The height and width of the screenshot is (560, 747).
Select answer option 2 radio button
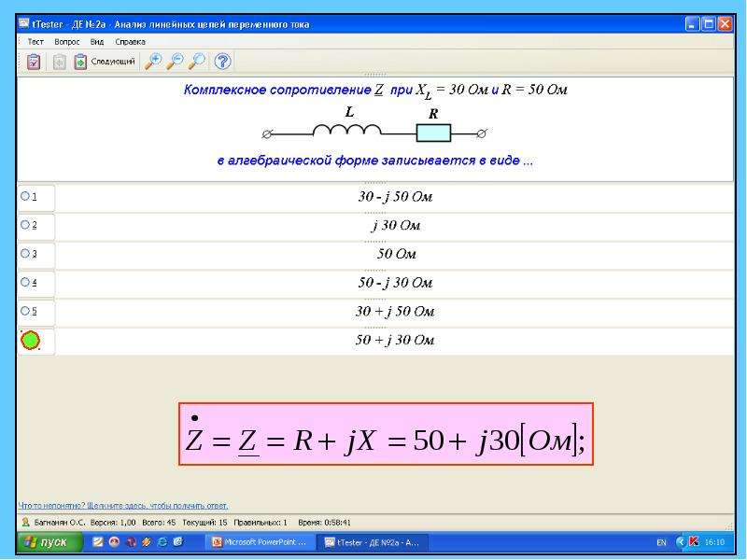(x=25, y=224)
